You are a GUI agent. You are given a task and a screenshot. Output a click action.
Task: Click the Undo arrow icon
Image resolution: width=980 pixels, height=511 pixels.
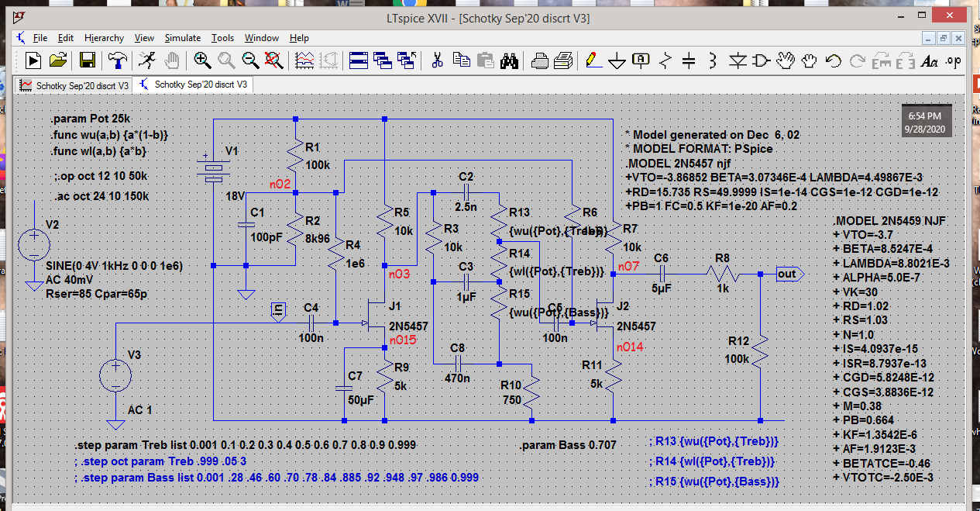click(834, 60)
